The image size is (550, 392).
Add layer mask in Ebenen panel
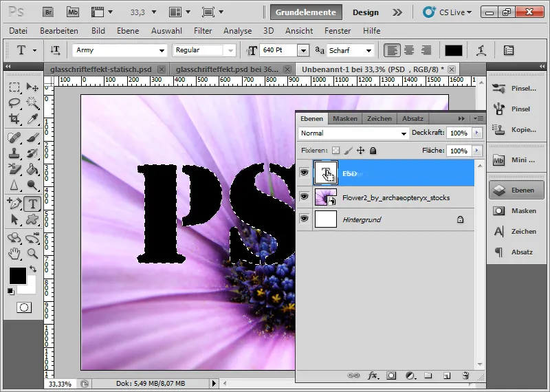(391, 376)
